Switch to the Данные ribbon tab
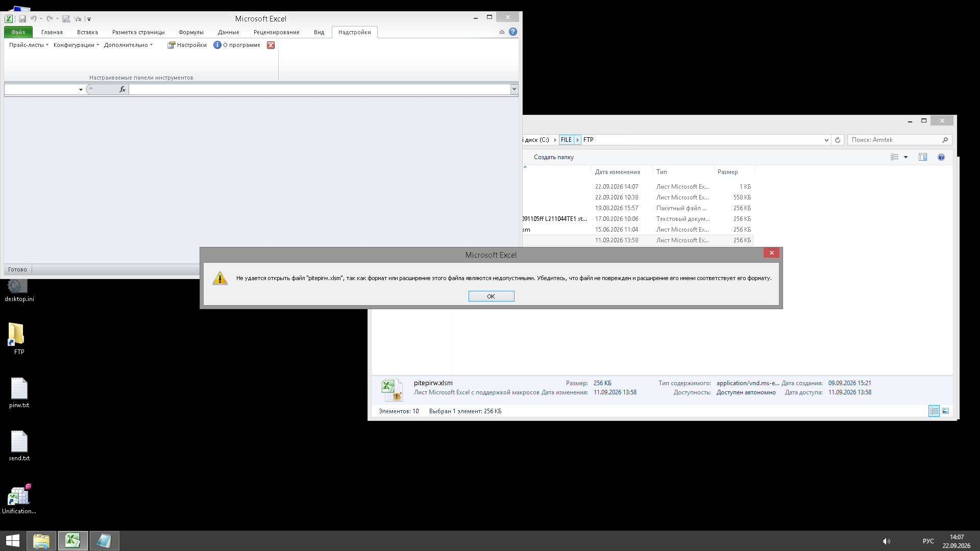 tap(228, 32)
